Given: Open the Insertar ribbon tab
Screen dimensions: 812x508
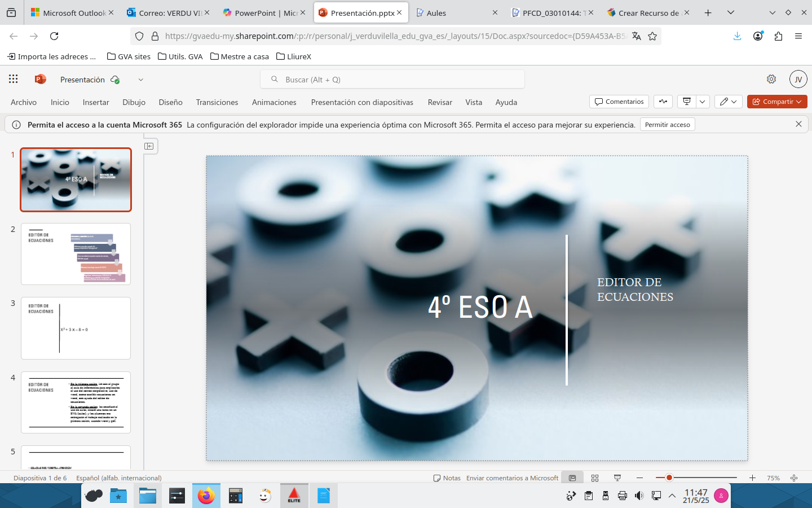Looking at the screenshot, I should click(96, 102).
